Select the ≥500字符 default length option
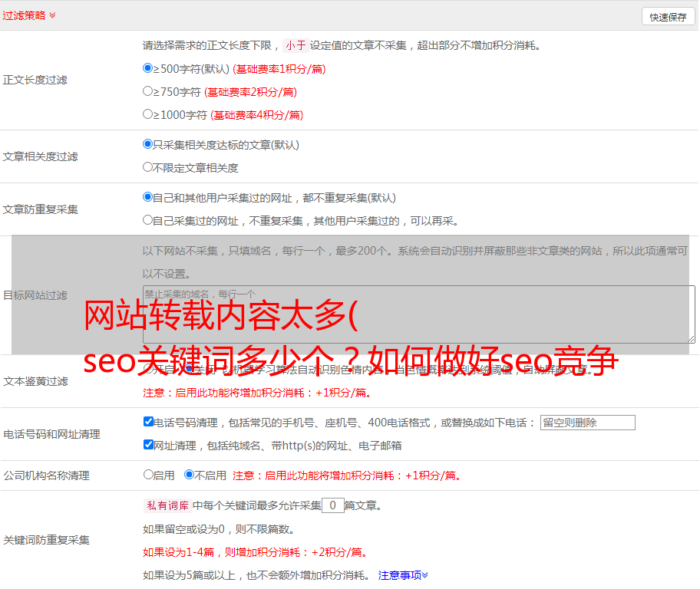Screen dimensions: 700x589 point(148,68)
